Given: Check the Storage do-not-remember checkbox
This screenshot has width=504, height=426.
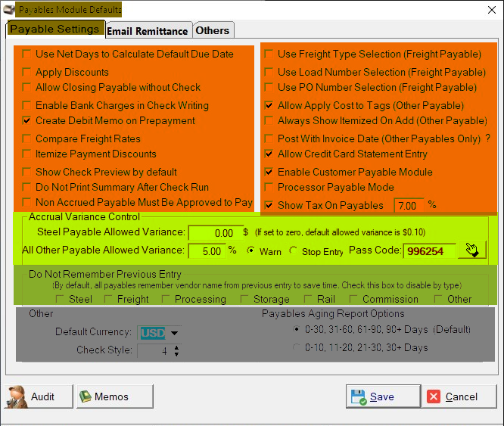Looking at the screenshot, I should pyautogui.click(x=244, y=299).
